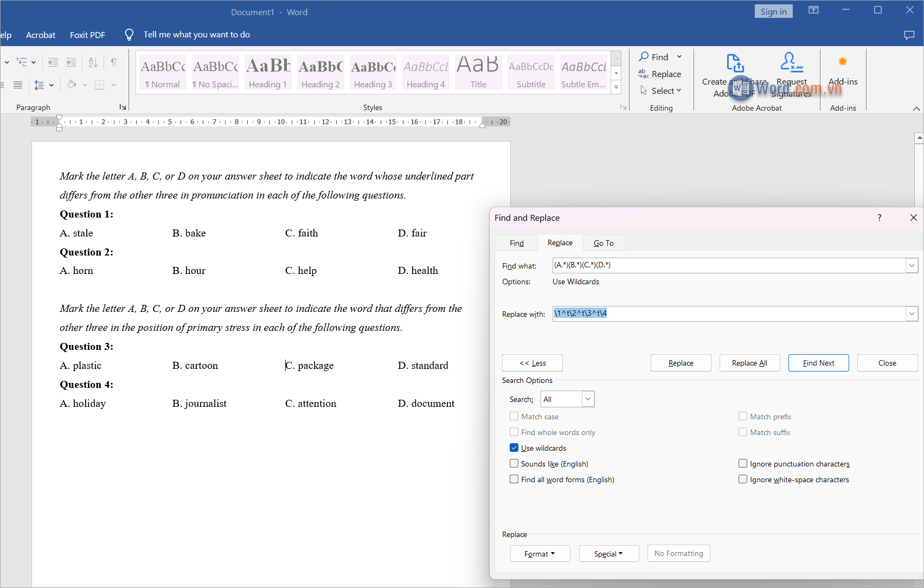
Task: Open Paragraph settings dialog launcher
Action: 123,107
